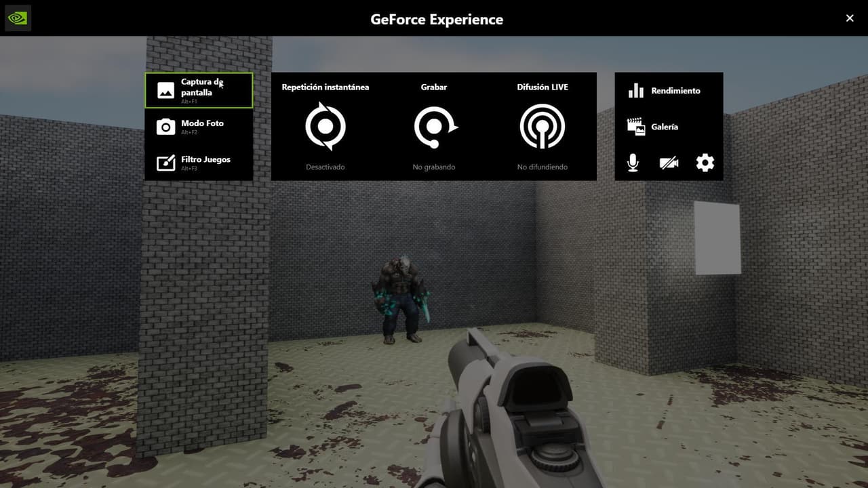
Task: Click the NVIDIA logo icon
Action: pos(18,18)
